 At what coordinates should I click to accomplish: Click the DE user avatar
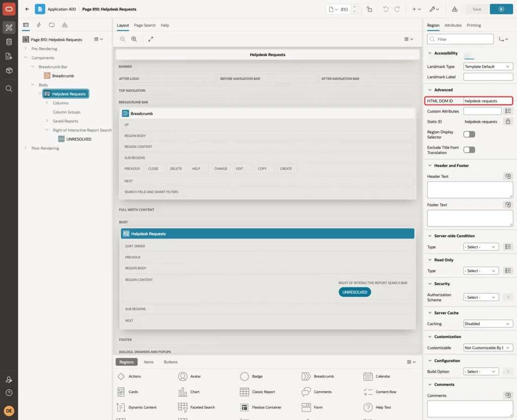tap(9, 411)
